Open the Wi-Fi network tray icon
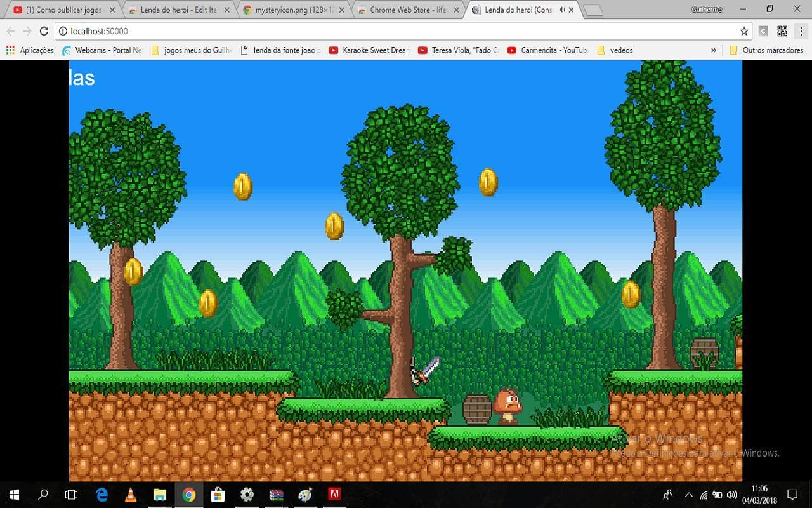Viewport: 812px width, 508px height. pyautogui.click(x=704, y=495)
